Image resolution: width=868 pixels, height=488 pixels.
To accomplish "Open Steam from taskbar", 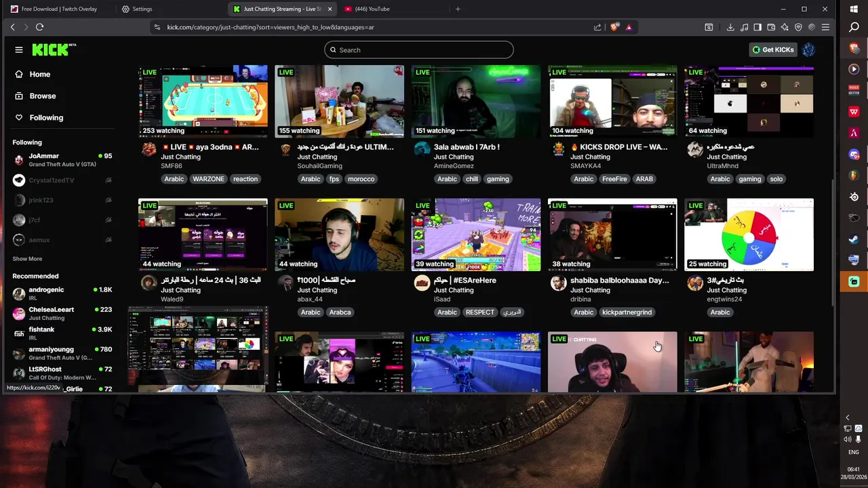I will pos(854,239).
